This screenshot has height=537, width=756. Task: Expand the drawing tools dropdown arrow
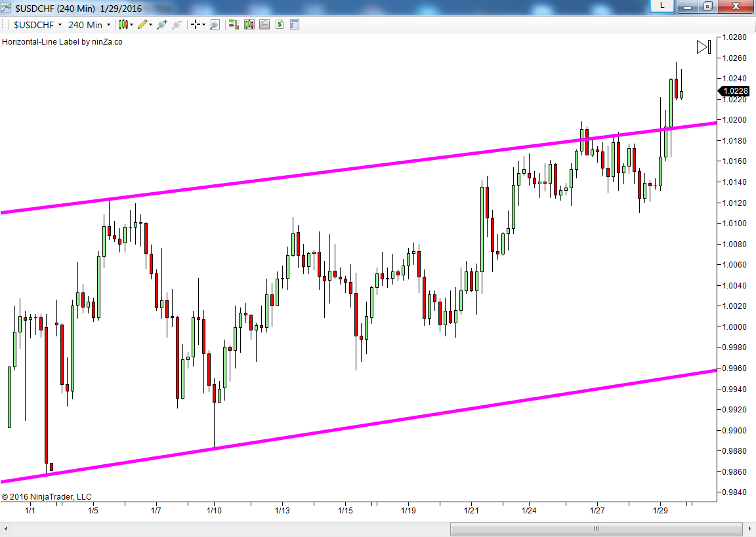[150, 25]
